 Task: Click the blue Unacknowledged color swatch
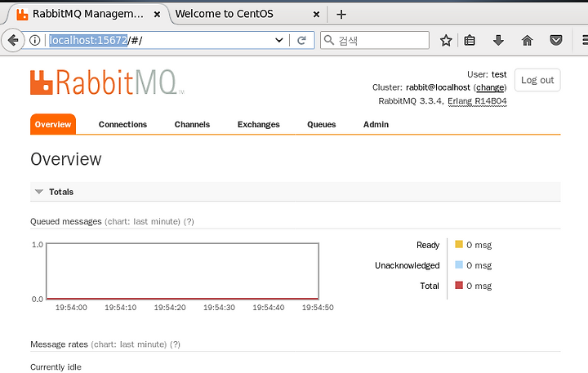(459, 264)
